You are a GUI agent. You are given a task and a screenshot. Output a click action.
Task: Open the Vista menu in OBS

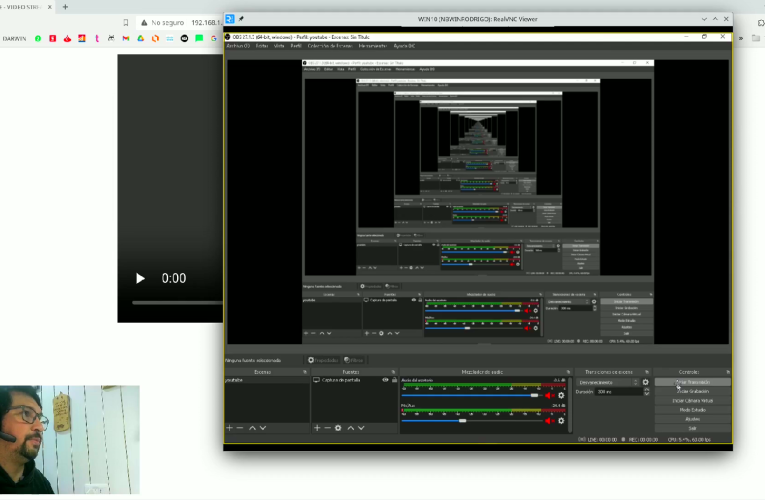(279, 46)
